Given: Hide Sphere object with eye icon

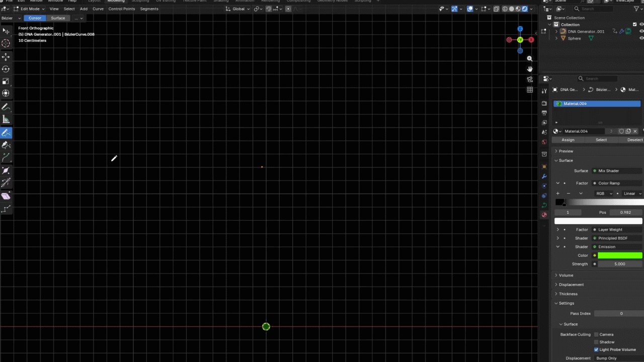Looking at the screenshot, I should coord(641,38).
